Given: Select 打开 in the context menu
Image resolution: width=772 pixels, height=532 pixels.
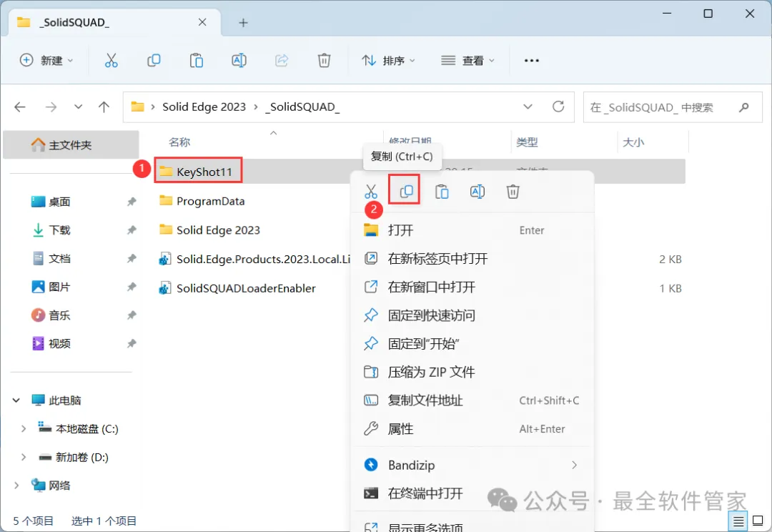Looking at the screenshot, I should [x=474, y=230].
